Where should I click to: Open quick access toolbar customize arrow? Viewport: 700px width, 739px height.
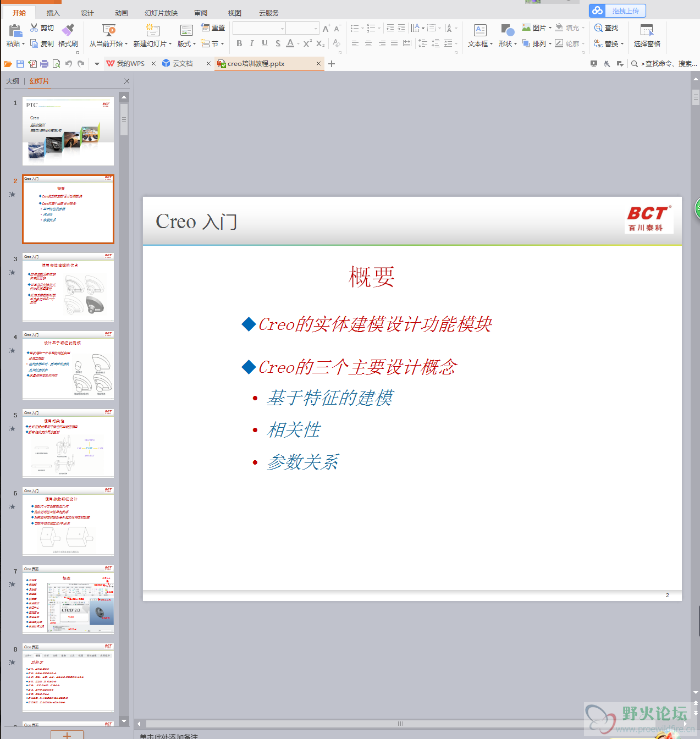click(x=97, y=64)
